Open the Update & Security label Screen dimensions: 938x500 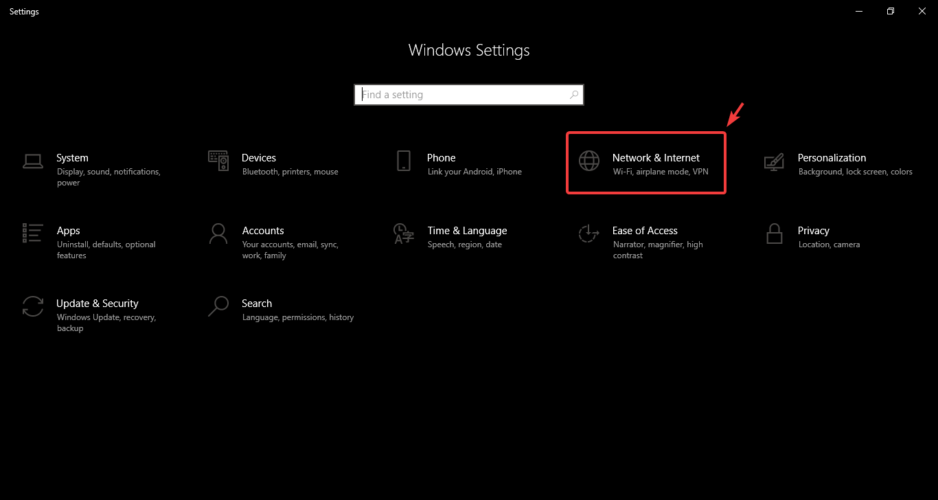(x=97, y=303)
